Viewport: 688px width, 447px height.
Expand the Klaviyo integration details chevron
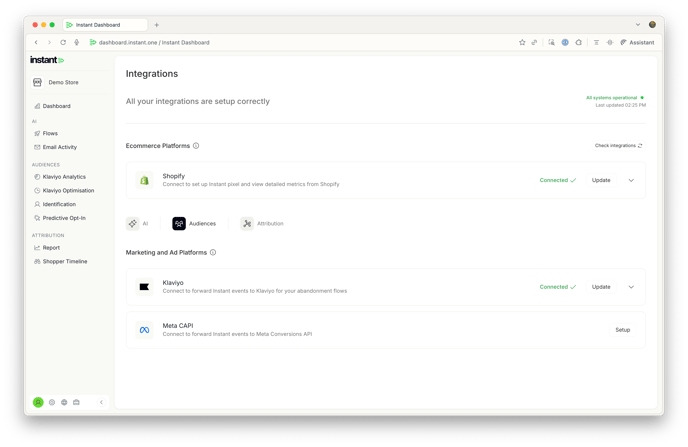click(631, 287)
